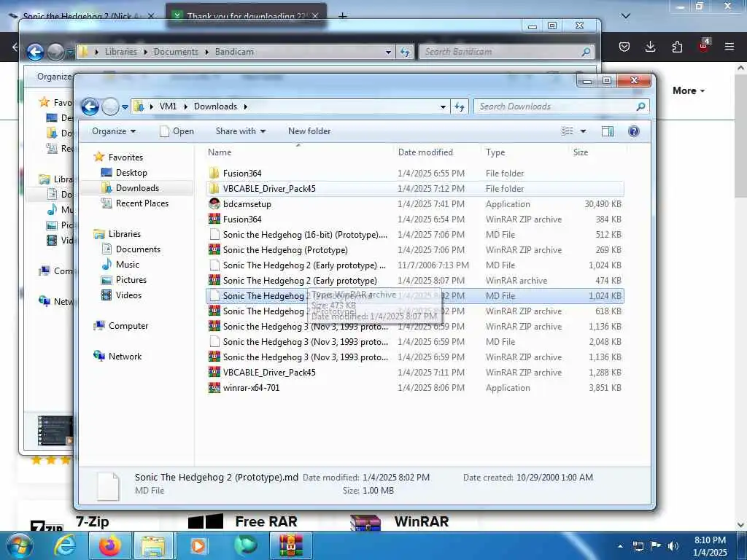Viewport: 747px width, 560px height.
Task: Select the bdcamsetup application icon
Action: (x=214, y=203)
